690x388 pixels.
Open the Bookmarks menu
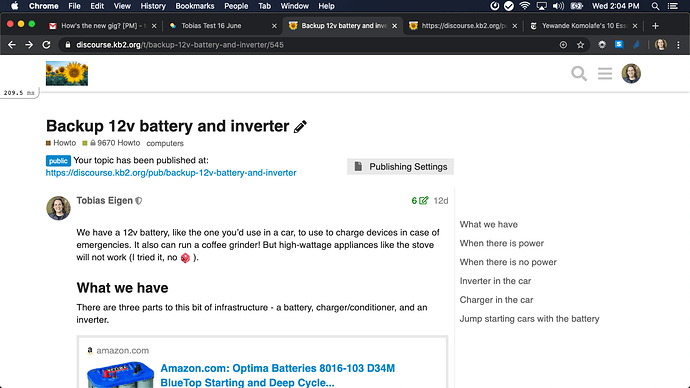195,6
